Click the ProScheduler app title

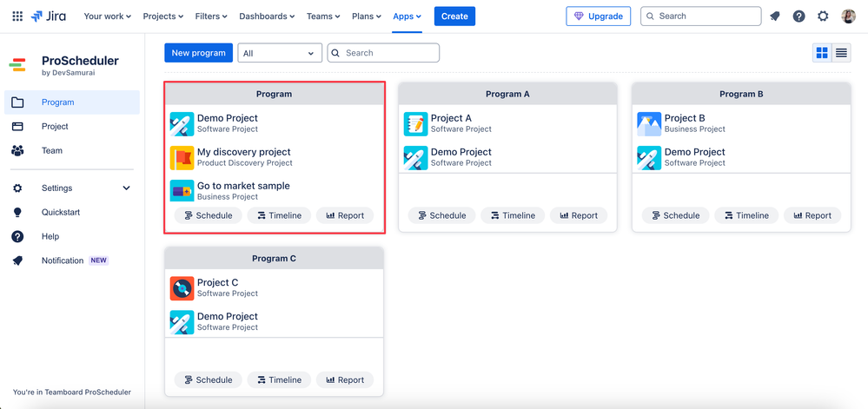(80, 61)
